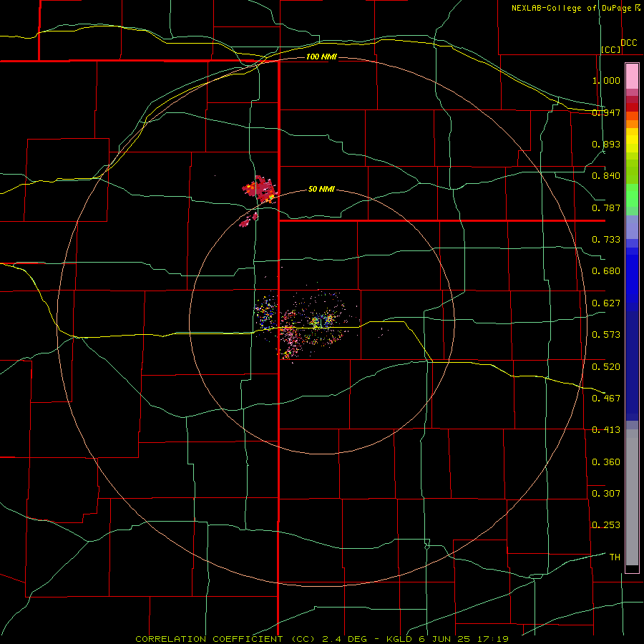This screenshot has width=644, height=644.
Task: Click the bright green color bar segment
Action: [x=632, y=195]
